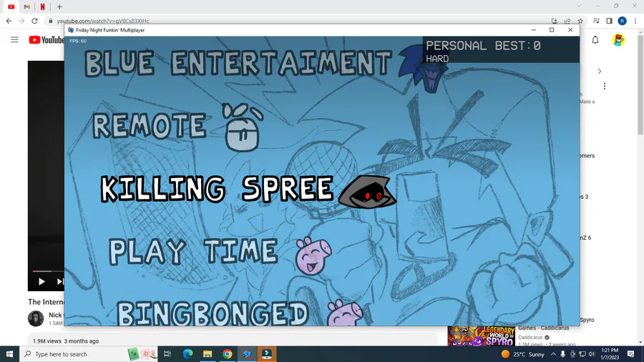This screenshot has width=644, height=362.
Task: Click the Chrome address bar URL
Action: [x=102, y=21]
